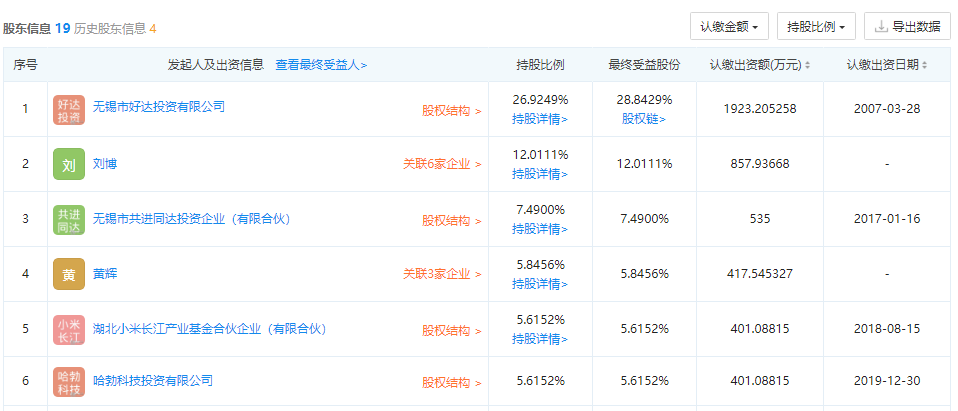Click the 好达投资 company logo icon

[69, 109]
